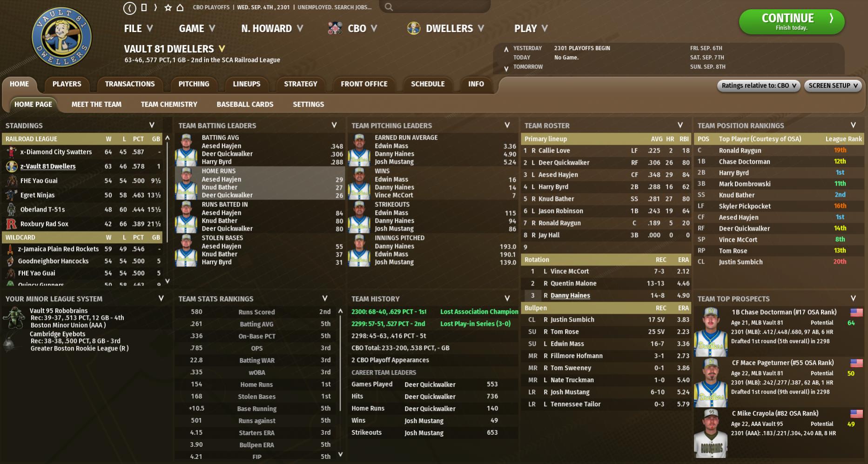Click the home icon in top bar
The image size is (868, 464).
coord(180,7)
